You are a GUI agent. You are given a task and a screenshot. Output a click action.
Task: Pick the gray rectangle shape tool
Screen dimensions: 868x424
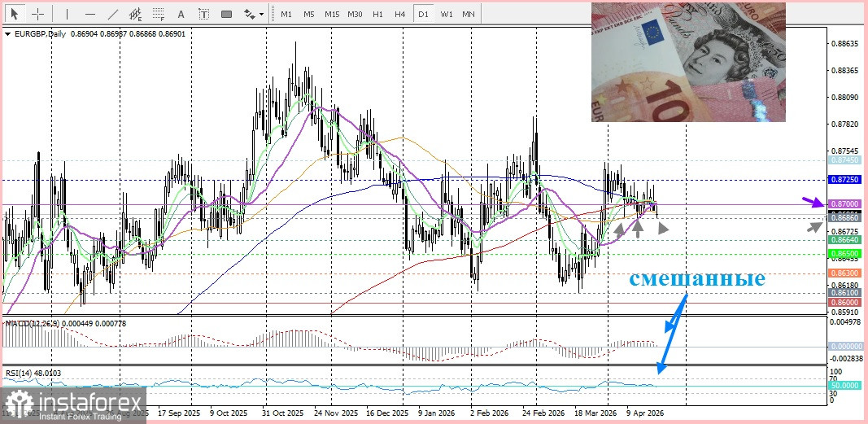tap(226, 14)
